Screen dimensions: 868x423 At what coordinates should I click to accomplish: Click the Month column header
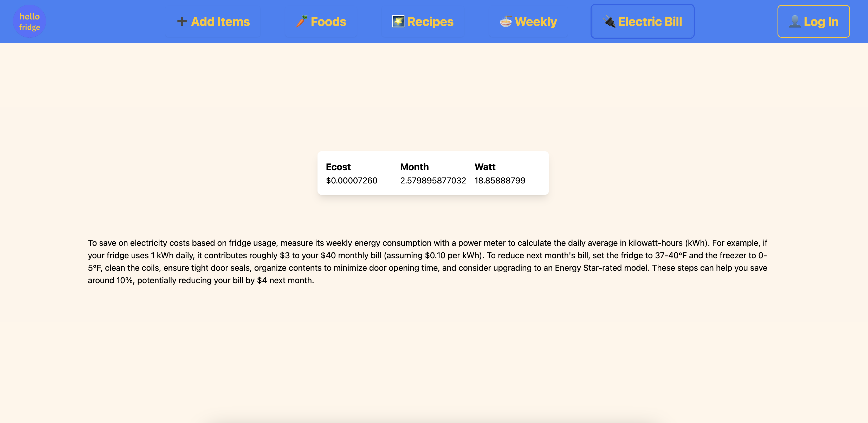coord(414,167)
